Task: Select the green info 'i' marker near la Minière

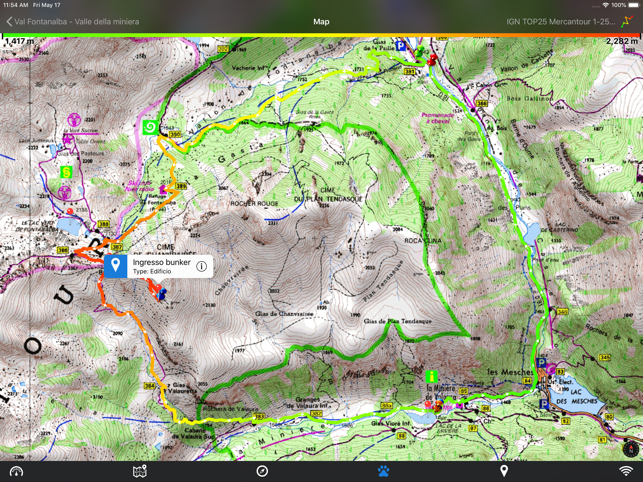Action: coord(431,376)
